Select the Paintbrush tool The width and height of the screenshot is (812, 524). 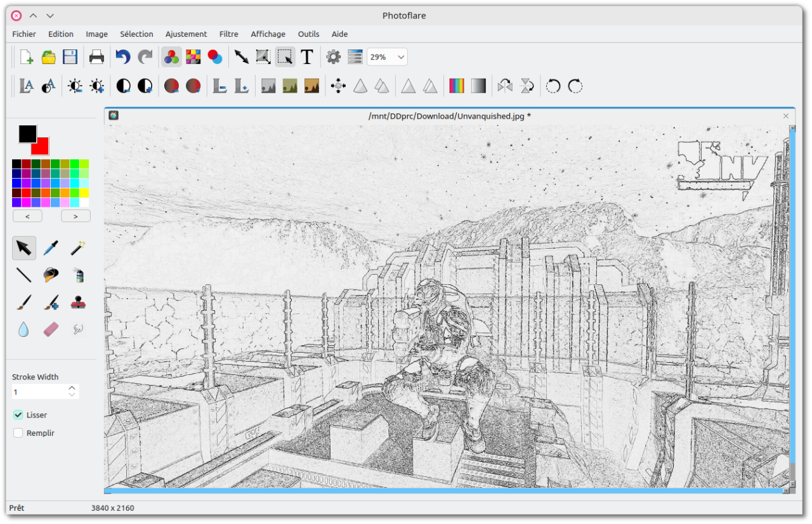pyautogui.click(x=24, y=303)
